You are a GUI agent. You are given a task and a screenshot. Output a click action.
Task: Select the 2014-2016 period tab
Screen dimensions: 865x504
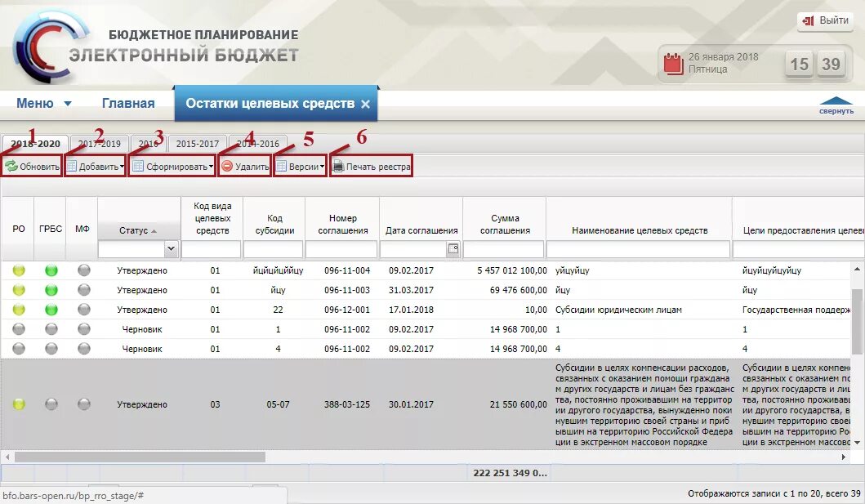click(258, 144)
